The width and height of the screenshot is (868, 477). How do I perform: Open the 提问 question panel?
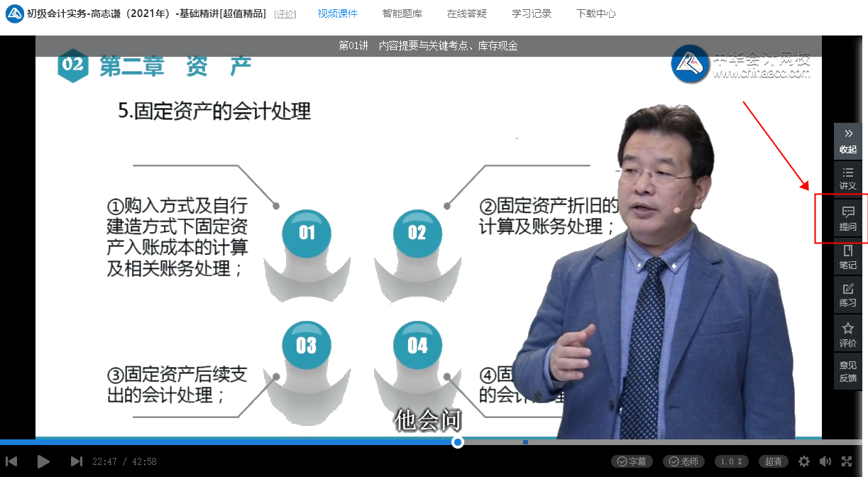847,219
